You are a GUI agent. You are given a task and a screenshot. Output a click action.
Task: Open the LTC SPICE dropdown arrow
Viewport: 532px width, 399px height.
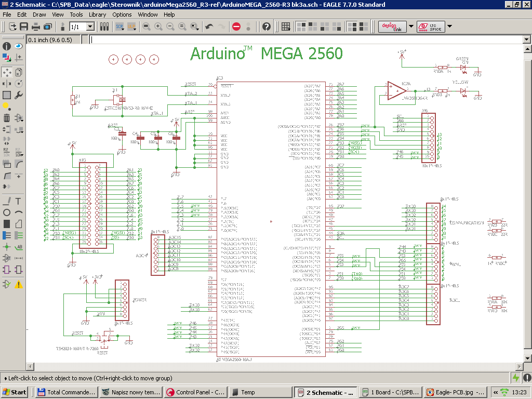tap(449, 26)
